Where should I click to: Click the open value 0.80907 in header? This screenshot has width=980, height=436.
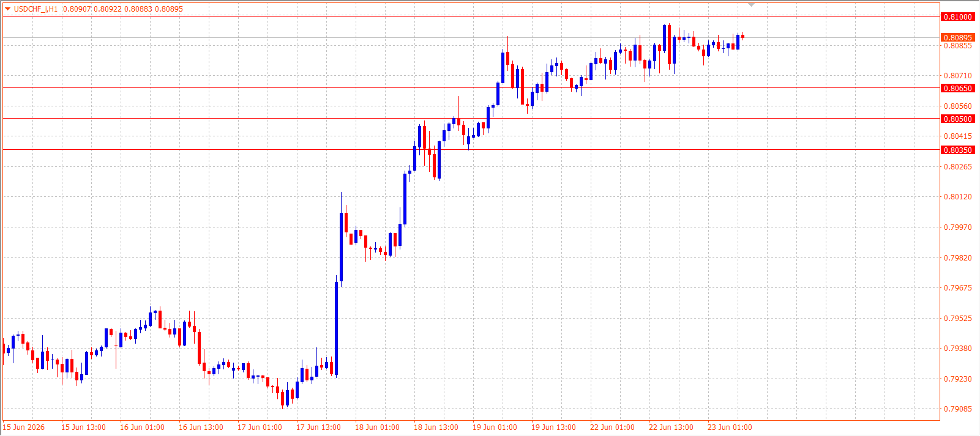click(77, 9)
